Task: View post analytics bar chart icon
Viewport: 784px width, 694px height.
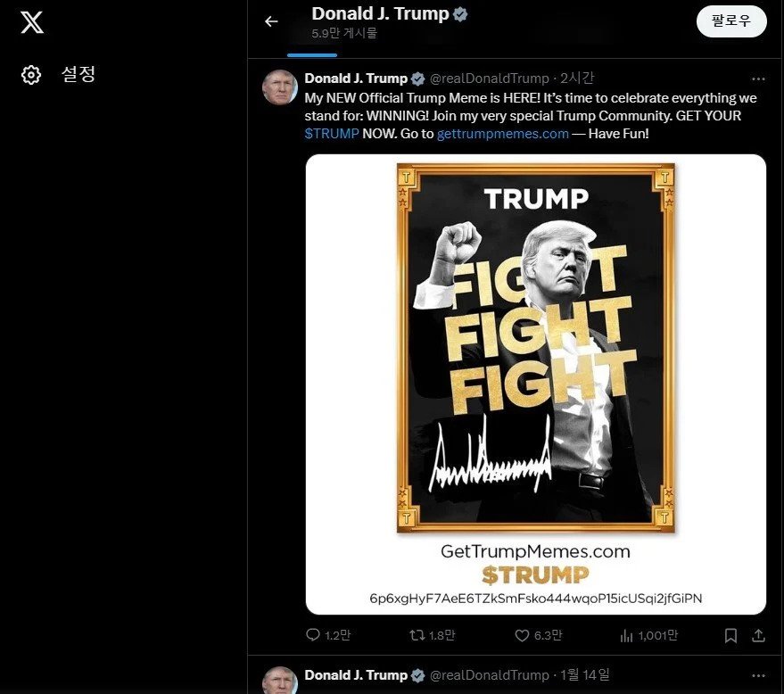Action: point(626,635)
